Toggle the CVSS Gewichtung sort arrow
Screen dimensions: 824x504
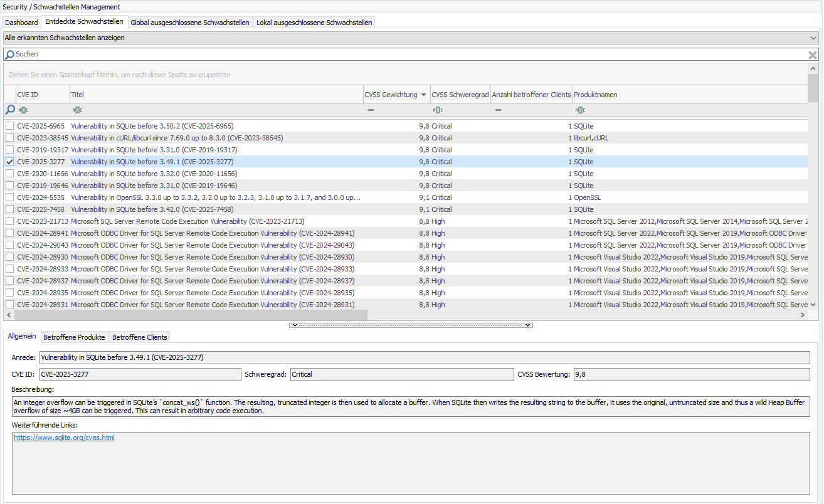click(x=424, y=95)
